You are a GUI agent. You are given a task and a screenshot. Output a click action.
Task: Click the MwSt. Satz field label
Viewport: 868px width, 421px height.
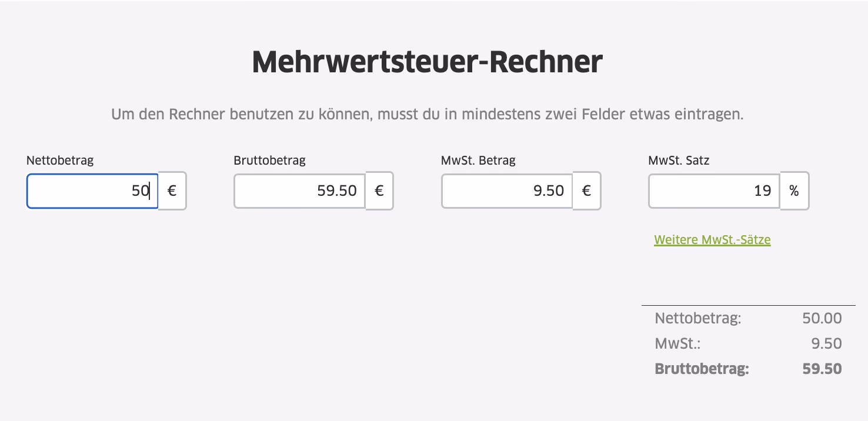coord(678,160)
